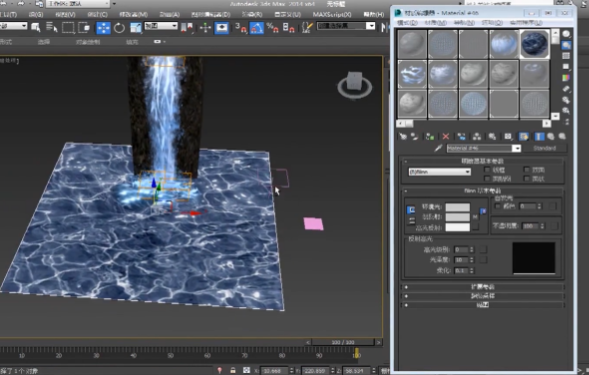Activate the Select and Rotate tool
The image size is (589, 375).
119,28
